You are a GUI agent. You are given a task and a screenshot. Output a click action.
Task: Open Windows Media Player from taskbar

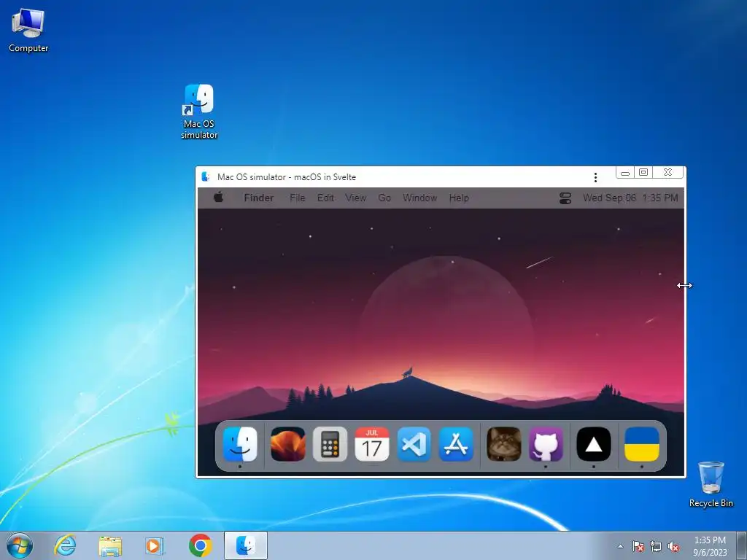(x=155, y=545)
